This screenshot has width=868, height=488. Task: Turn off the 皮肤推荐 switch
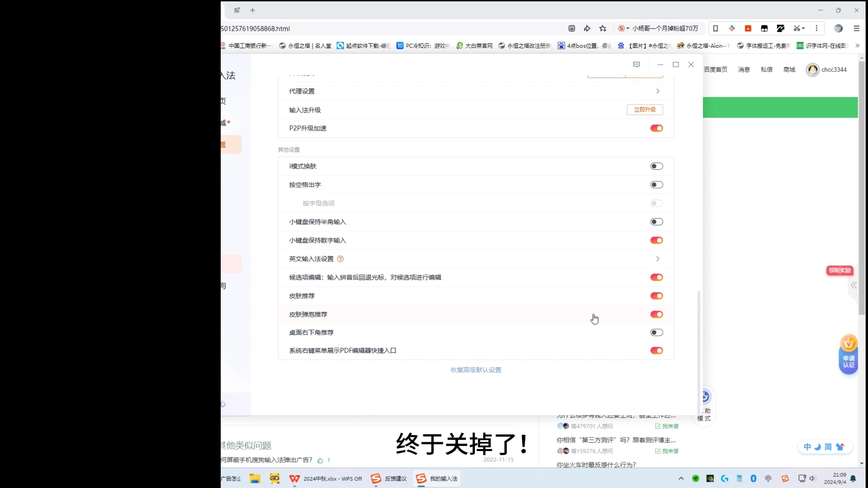(x=656, y=296)
